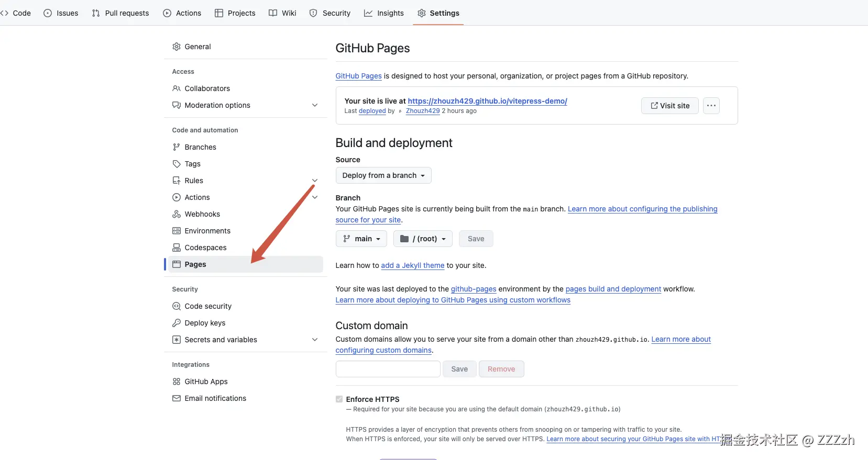Click the Secrets and variables asterisk icon

177,340
